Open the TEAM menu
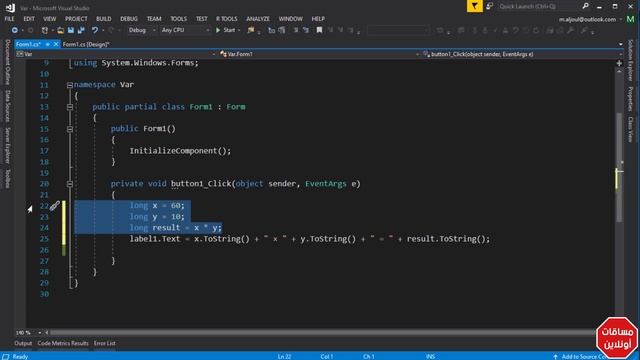This screenshot has width=640, height=360. click(x=154, y=19)
